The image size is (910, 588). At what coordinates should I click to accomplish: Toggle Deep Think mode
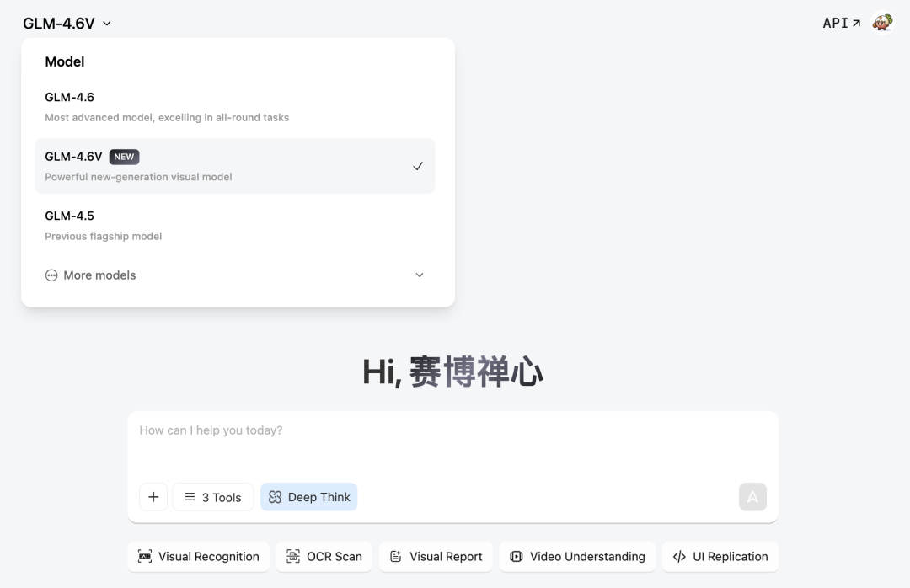pos(308,497)
